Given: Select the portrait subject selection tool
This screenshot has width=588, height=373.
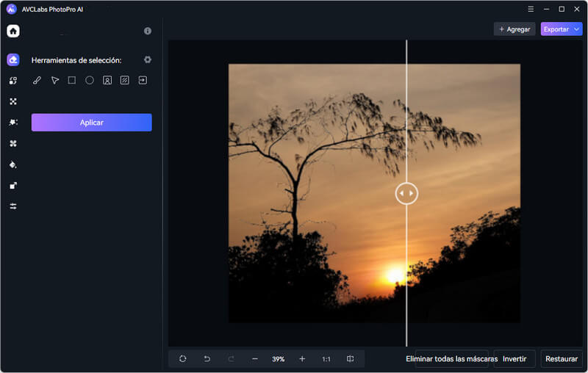Looking at the screenshot, I should (x=107, y=80).
